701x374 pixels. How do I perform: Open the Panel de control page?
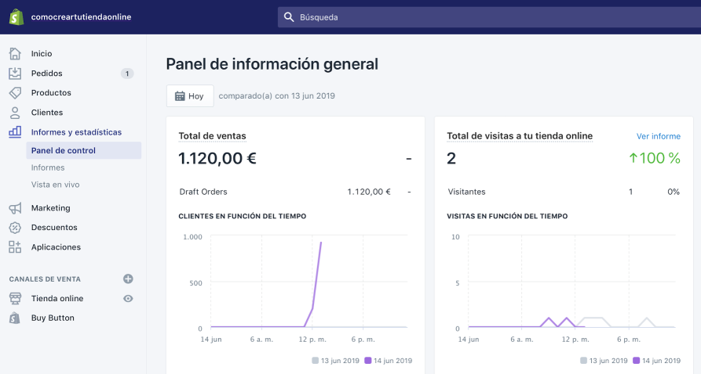[x=84, y=151]
